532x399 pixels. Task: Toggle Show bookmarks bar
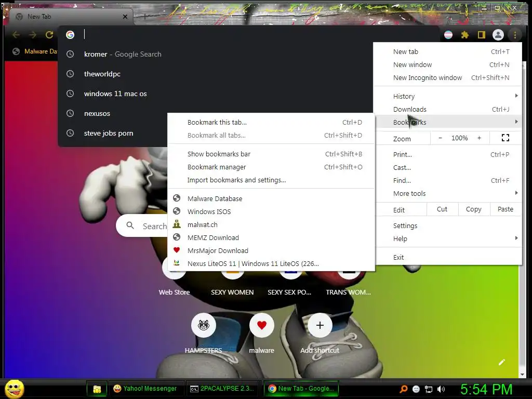click(271, 154)
